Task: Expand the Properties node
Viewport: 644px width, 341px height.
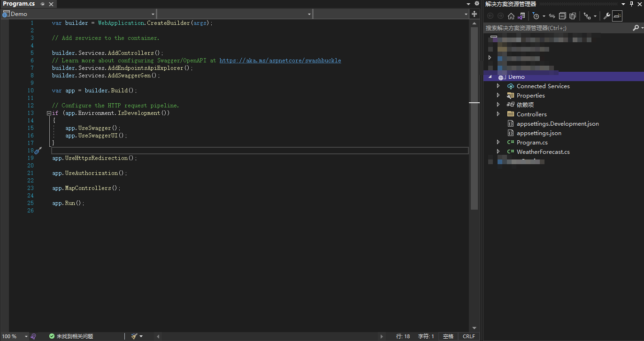Action: coord(498,95)
